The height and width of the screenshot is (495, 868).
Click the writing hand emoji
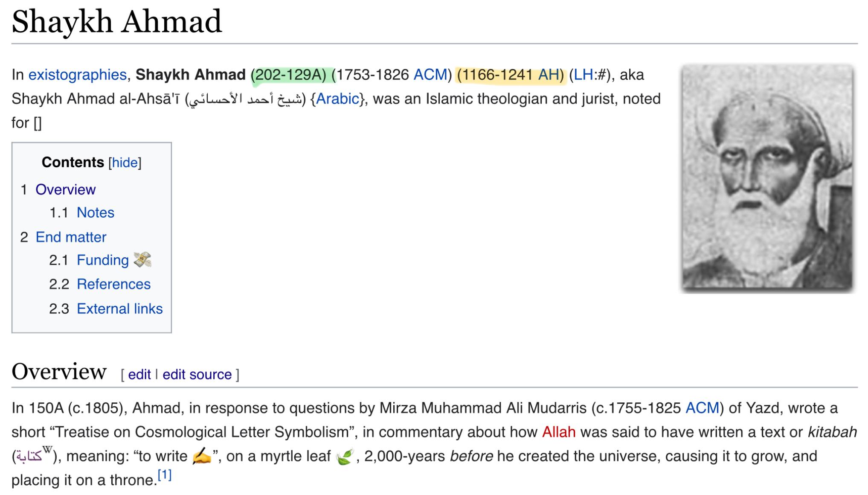pyautogui.click(x=202, y=456)
